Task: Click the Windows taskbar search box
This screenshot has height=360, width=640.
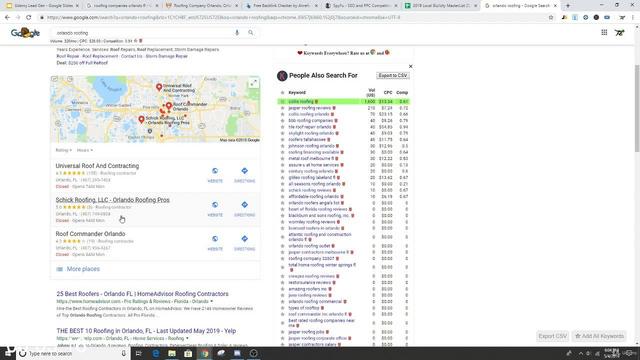Action: 73,353
